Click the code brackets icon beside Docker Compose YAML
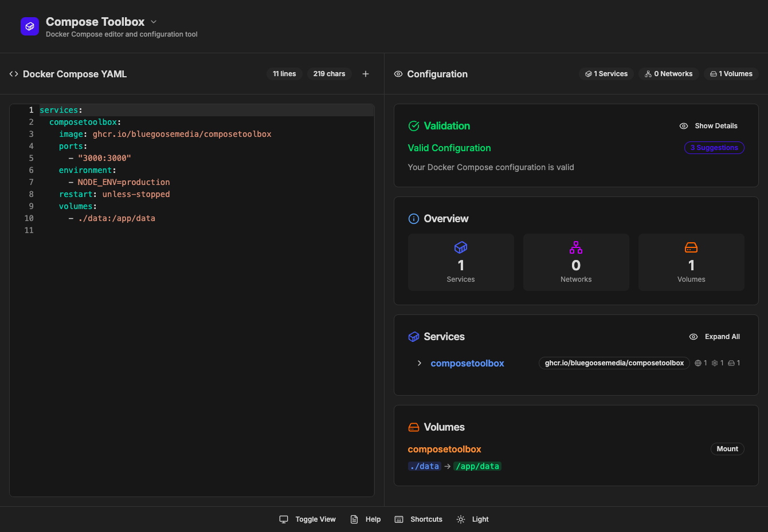This screenshot has width=768, height=532. tap(14, 74)
